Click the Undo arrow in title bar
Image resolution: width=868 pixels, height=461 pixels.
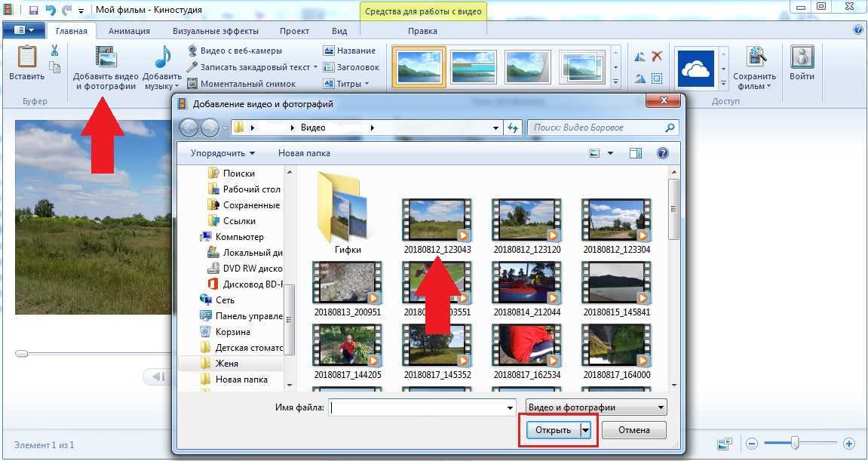point(51,10)
